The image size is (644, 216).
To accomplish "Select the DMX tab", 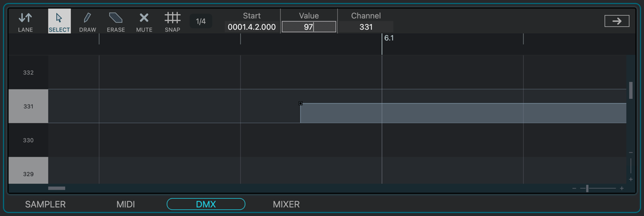I will click(x=206, y=204).
